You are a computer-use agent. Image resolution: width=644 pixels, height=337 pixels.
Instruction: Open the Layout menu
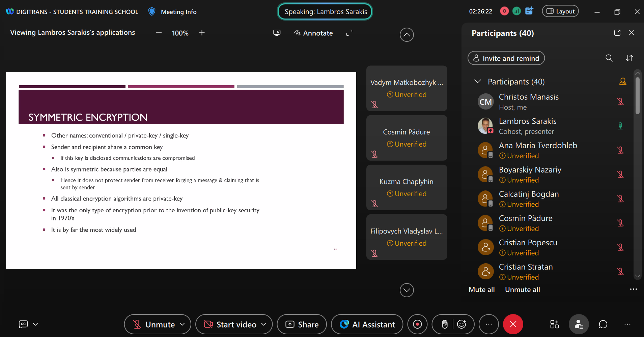(x=560, y=11)
